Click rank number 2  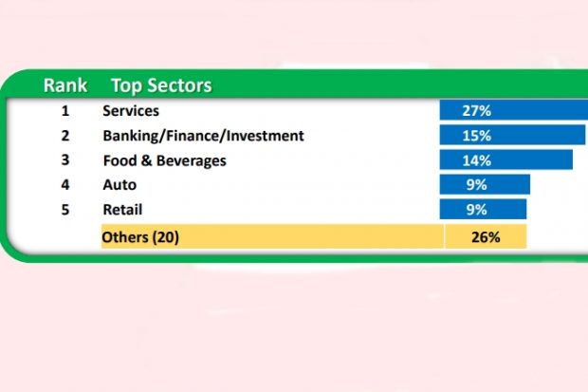pos(65,136)
